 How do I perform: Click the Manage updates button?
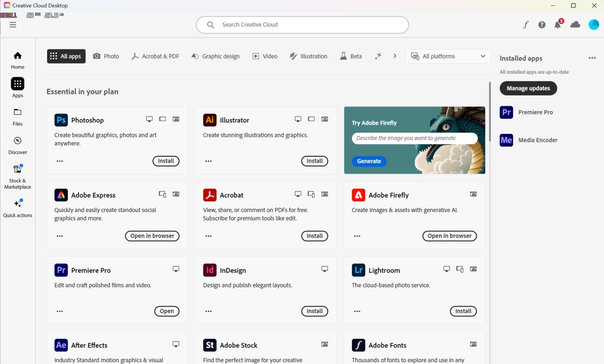tap(528, 88)
